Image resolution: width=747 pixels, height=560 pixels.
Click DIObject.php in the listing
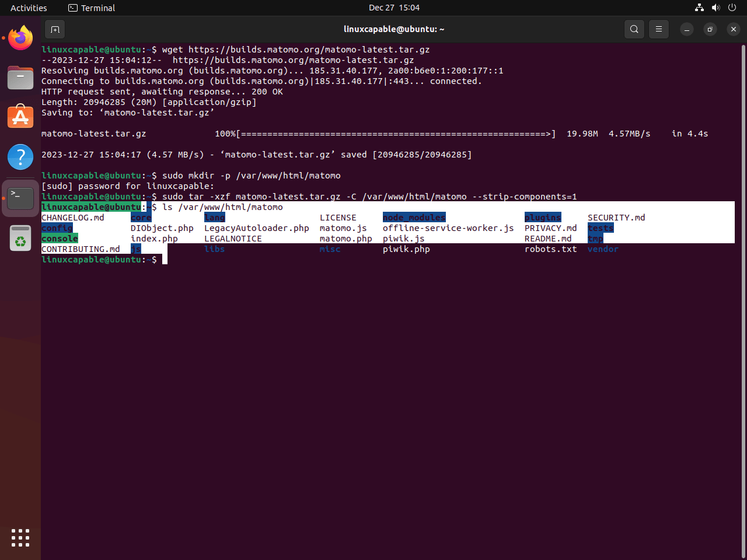coord(162,228)
